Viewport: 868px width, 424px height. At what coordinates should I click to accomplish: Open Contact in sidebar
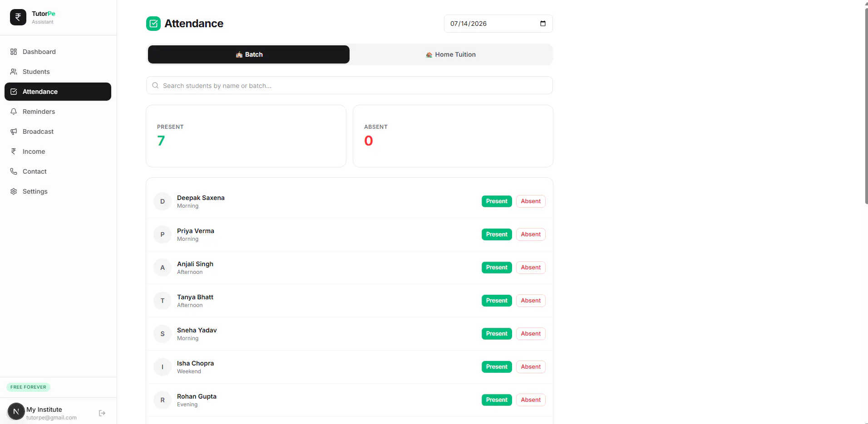pos(58,171)
